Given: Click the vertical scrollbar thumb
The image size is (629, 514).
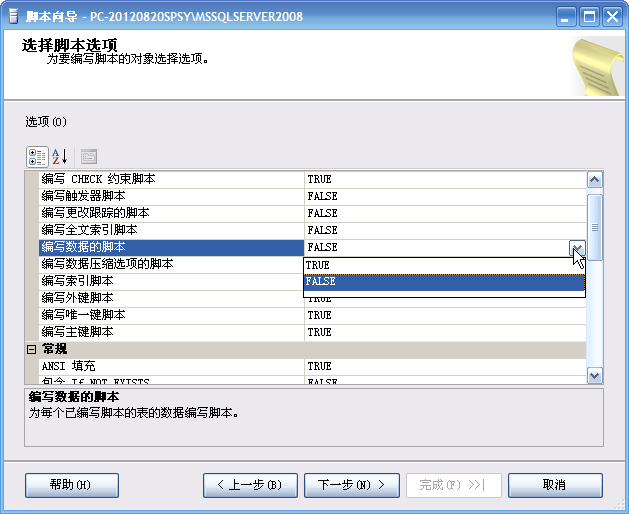Looking at the screenshot, I should [x=595, y=228].
